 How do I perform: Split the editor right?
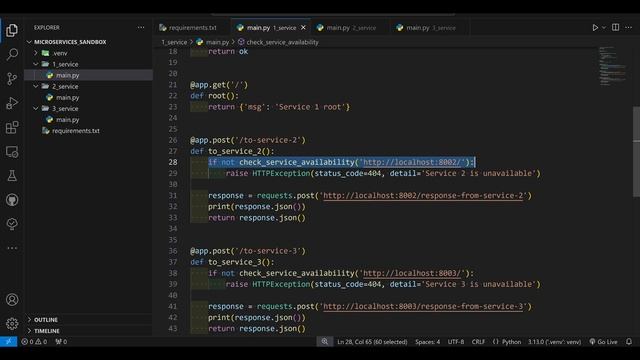[x=616, y=27]
